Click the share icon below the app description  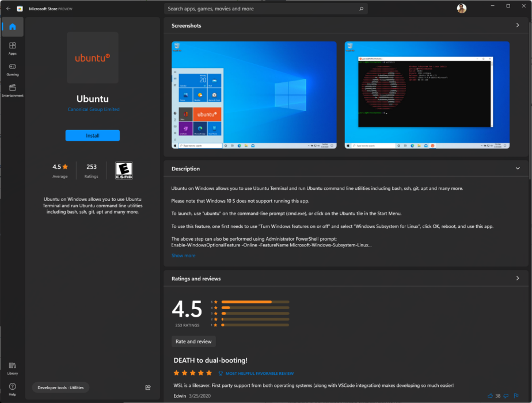point(148,387)
